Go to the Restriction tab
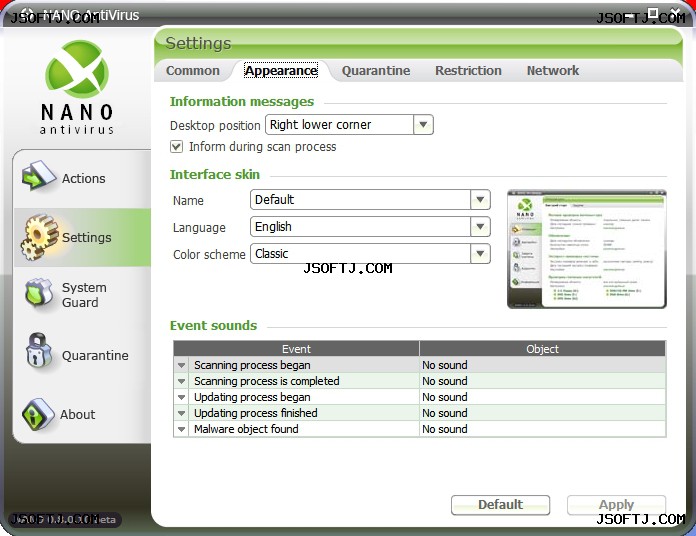The width and height of the screenshot is (696, 536). tap(468, 71)
